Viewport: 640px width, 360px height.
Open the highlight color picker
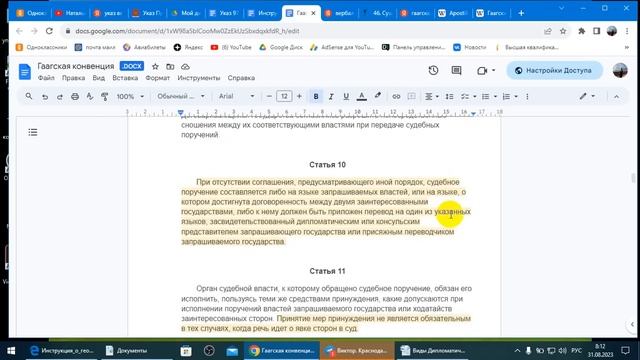click(378, 96)
